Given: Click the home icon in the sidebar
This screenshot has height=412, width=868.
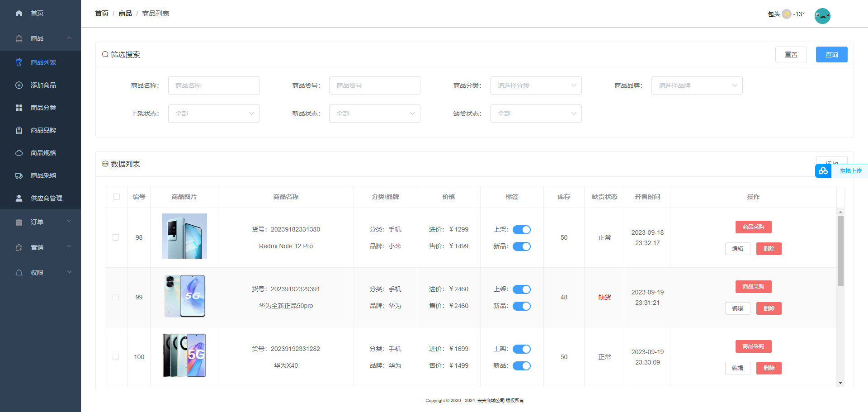Looking at the screenshot, I should click(19, 14).
